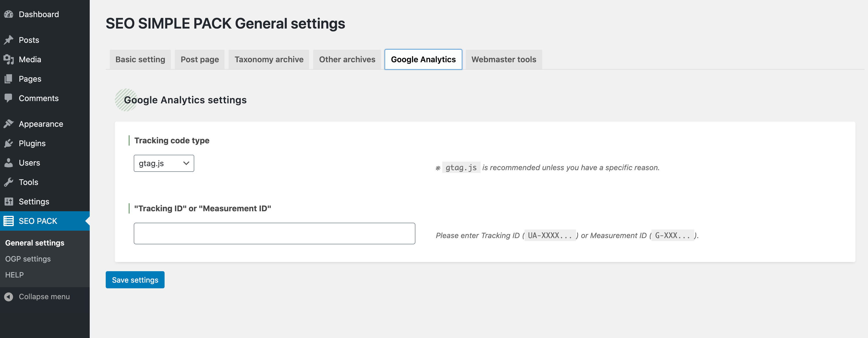Focus the Tracking ID or Measurement ID field
868x338 pixels.
[x=274, y=233]
